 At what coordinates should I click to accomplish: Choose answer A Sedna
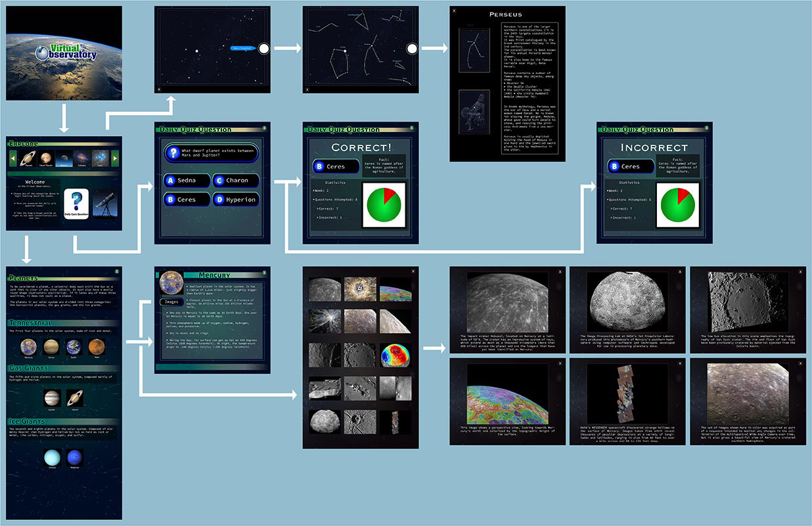186,180
